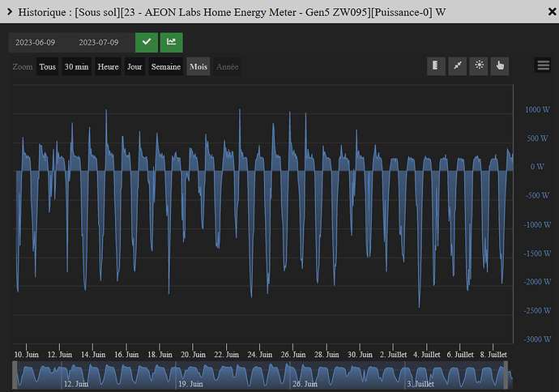Select the Semaine zoom range
This screenshot has height=392, width=559.
click(166, 67)
